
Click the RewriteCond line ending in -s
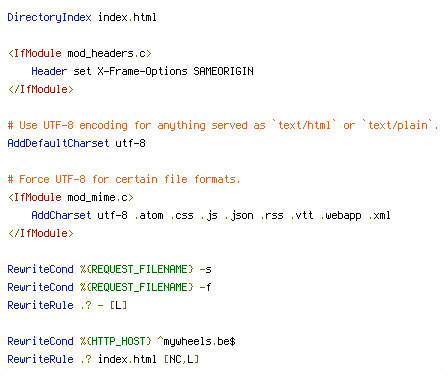click(109, 269)
